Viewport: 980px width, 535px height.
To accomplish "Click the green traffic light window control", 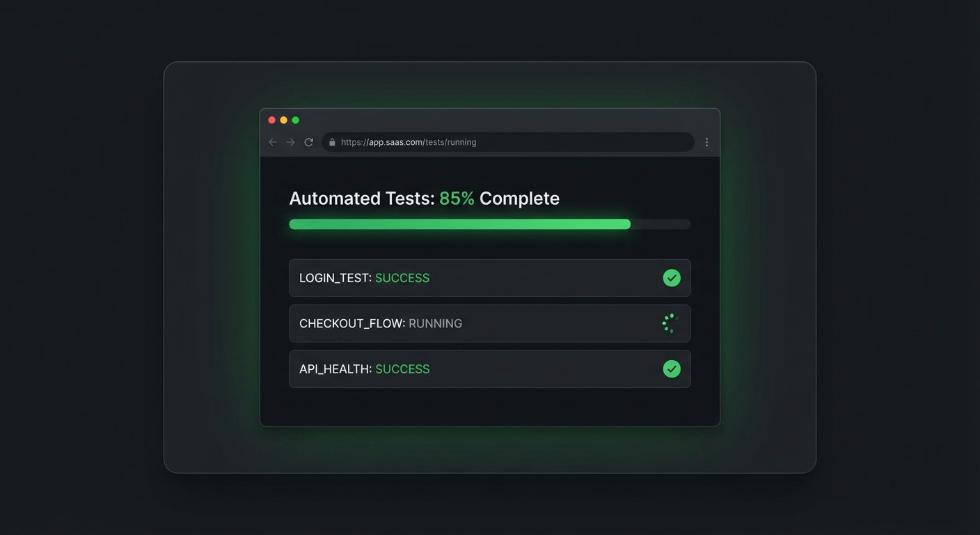I will tap(295, 119).
